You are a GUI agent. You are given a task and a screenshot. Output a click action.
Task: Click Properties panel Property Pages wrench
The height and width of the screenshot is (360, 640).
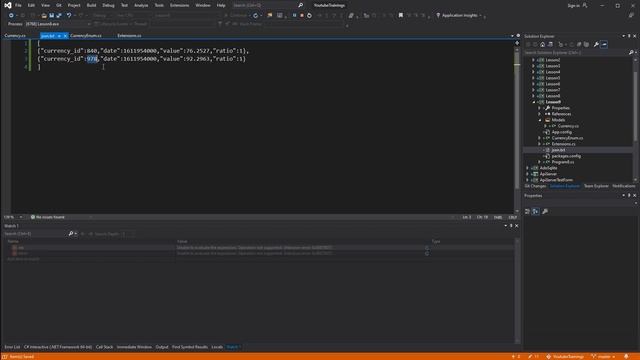[545, 211]
